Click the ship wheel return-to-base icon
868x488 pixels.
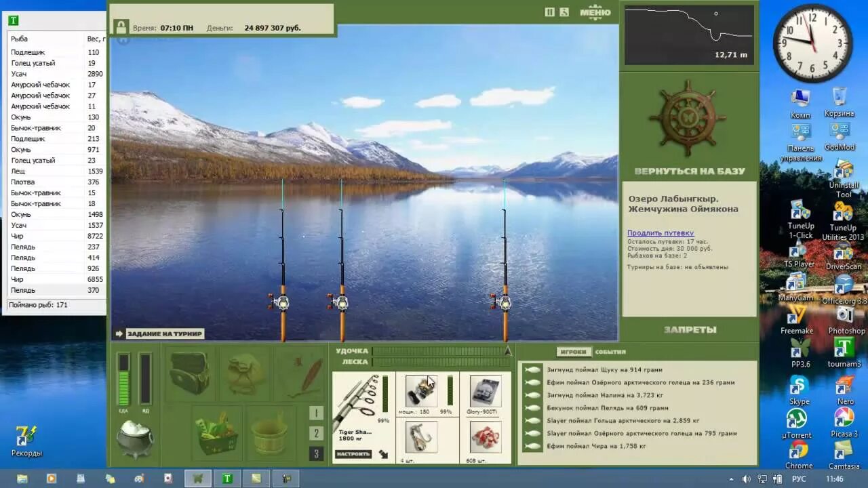click(688, 118)
